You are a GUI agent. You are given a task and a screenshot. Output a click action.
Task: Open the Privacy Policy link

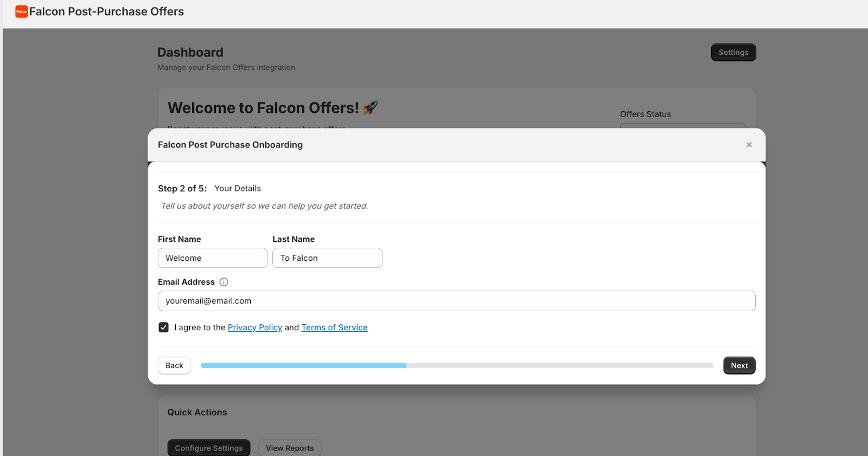254,327
